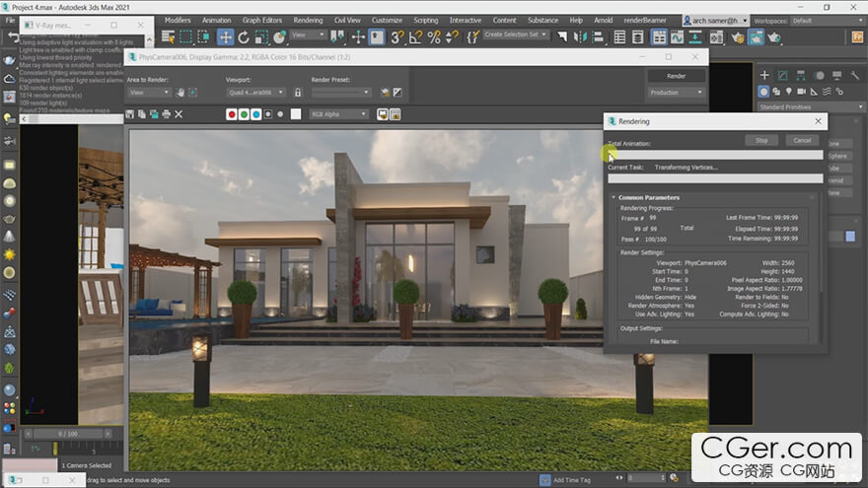This screenshot has width=868, height=488.
Task: Click the white color swatch in frame window
Action: 296,114
